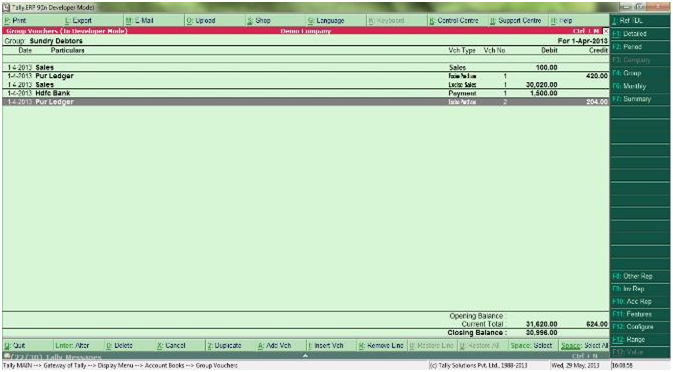Click F2 Period to change dates
Image resolution: width=673 pixels, height=372 pixels.
tap(640, 46)
